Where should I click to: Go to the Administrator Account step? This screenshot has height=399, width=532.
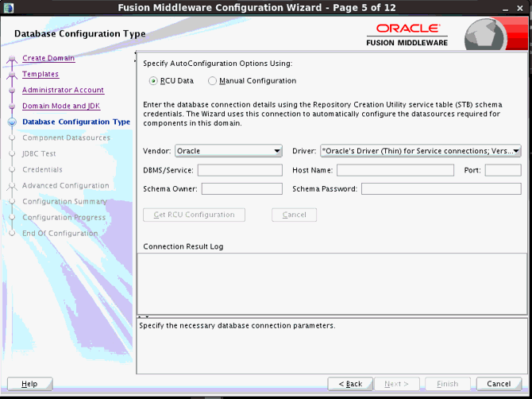tap(63, 90)
